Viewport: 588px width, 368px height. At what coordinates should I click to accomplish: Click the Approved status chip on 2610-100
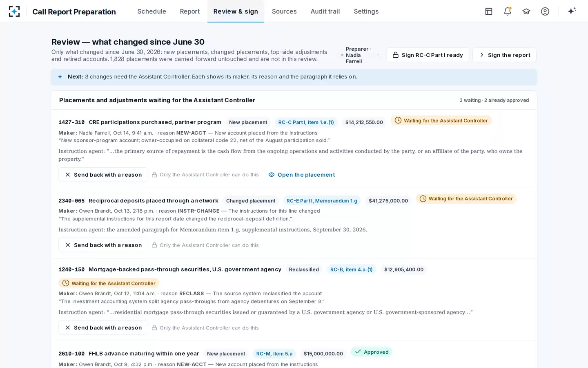pyautogui.click(x=372, y=352)
